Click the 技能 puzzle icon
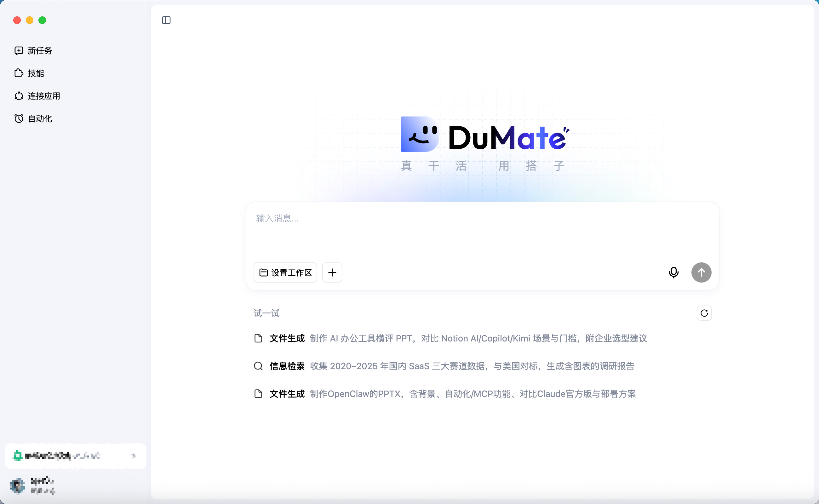Screen dimensions: 819x504 click(19, 73)
